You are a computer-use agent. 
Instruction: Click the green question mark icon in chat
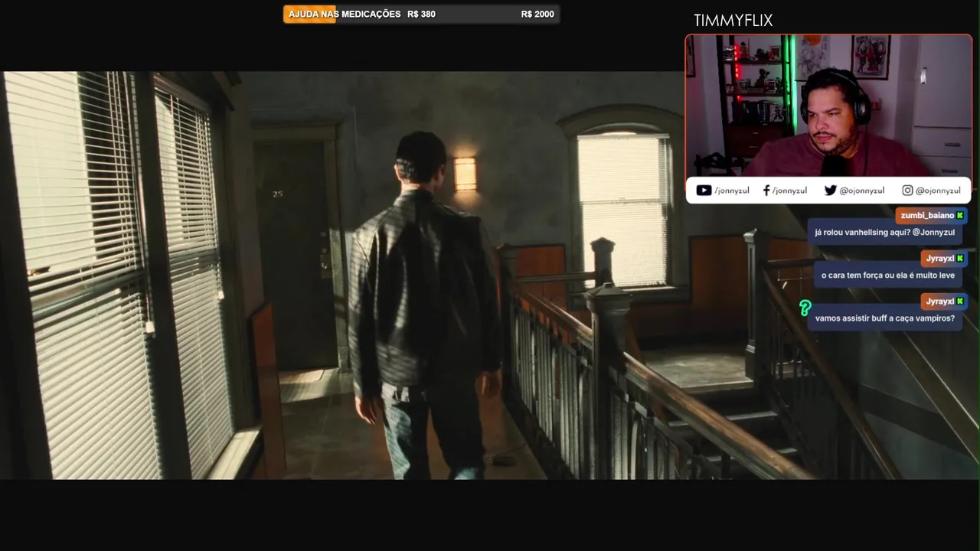[805, 308]
